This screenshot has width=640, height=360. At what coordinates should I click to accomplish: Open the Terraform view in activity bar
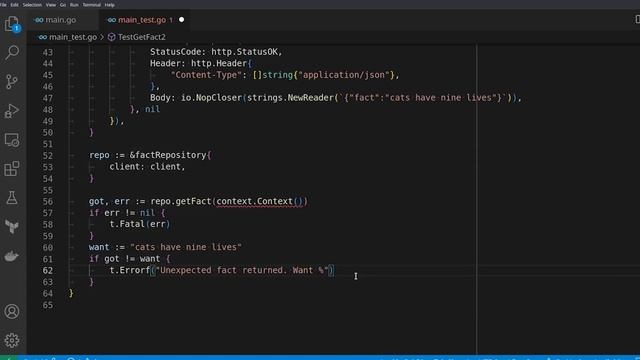(x=12, y=227)
